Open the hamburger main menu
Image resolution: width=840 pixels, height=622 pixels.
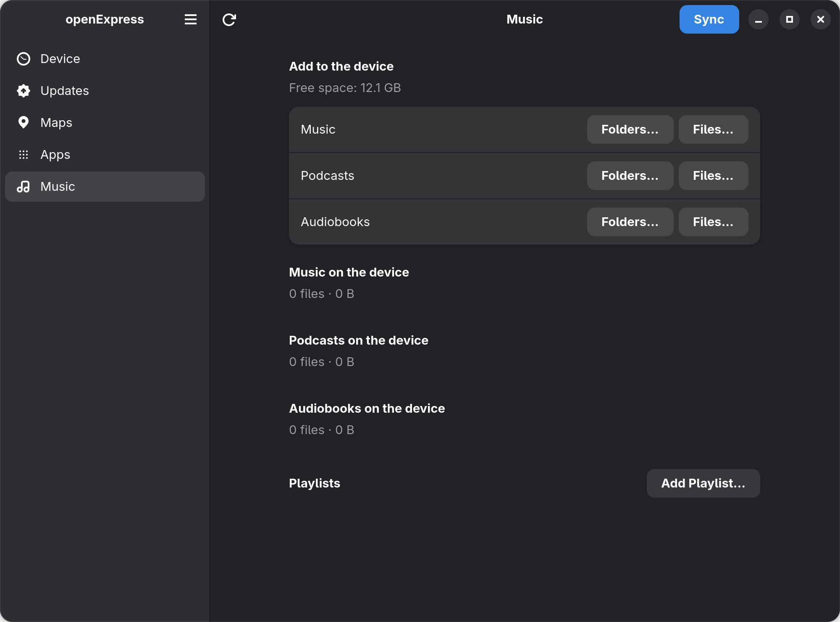click(x=191, y=19)
